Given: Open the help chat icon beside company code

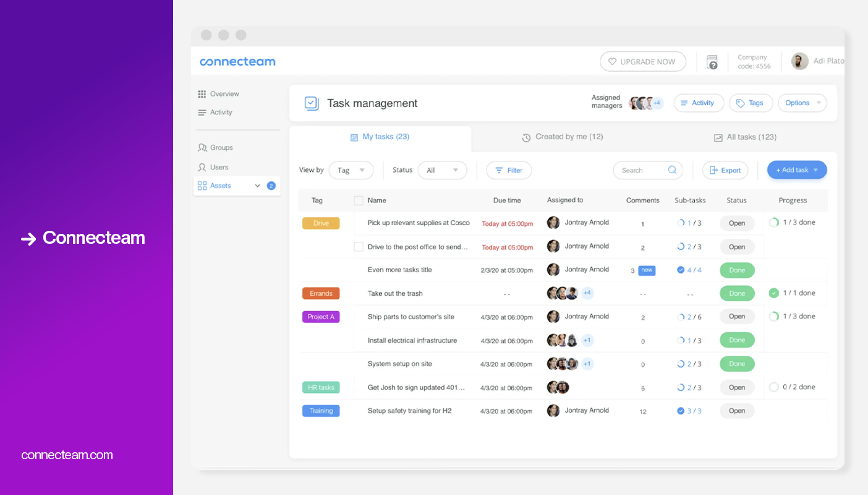Looking at the screenshot, I should click(712, 62).
